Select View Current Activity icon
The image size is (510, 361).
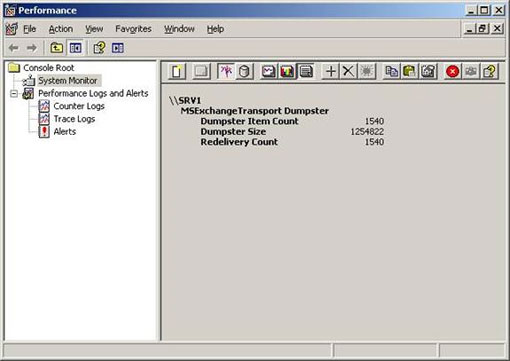pos(226,71)
